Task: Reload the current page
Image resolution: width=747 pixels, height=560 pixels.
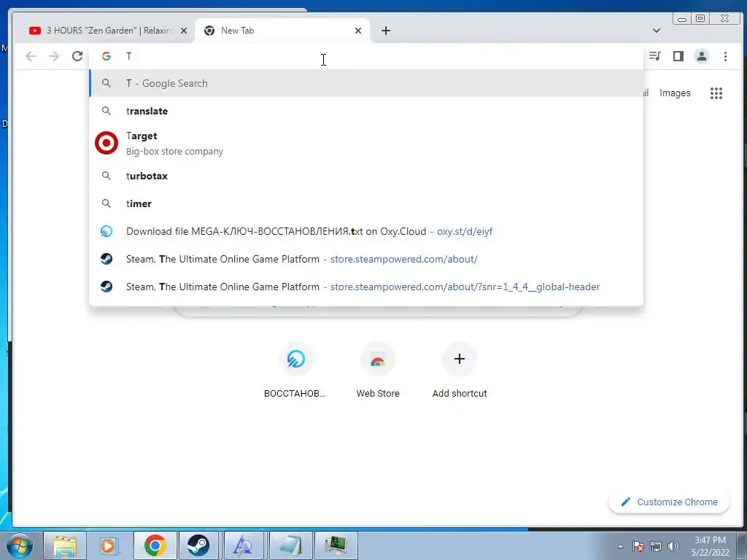Action: (77, 56)
